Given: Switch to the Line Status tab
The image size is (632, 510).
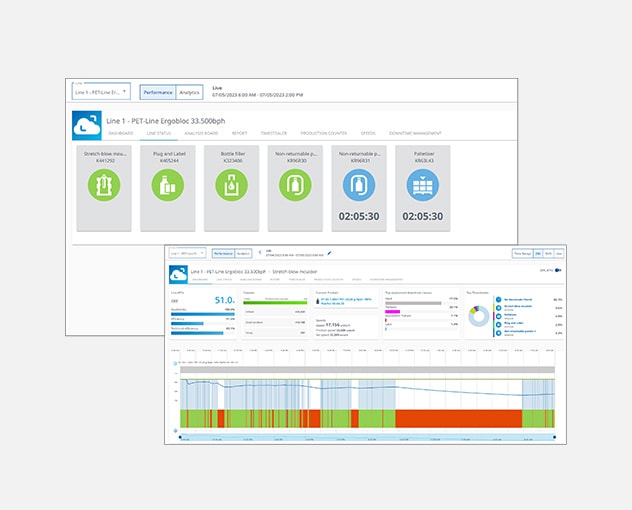Looking at the screenshot, I should click(x=159, y=132).
